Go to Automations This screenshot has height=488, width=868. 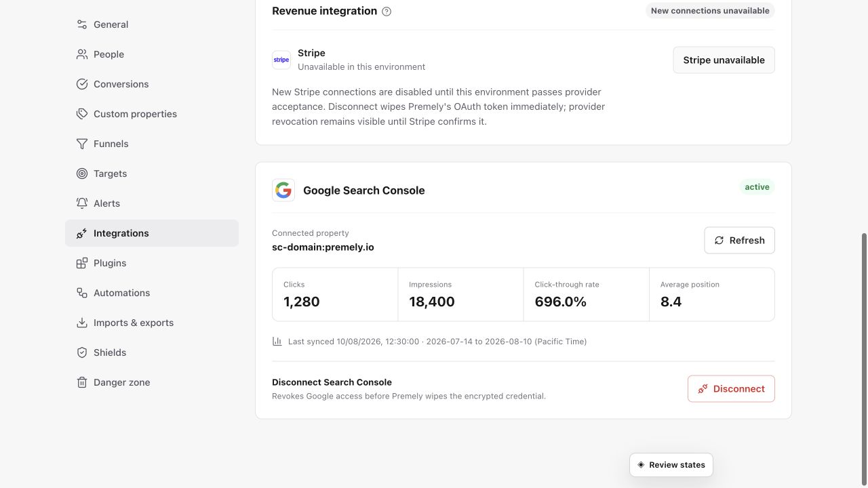(x=152, y=293)
